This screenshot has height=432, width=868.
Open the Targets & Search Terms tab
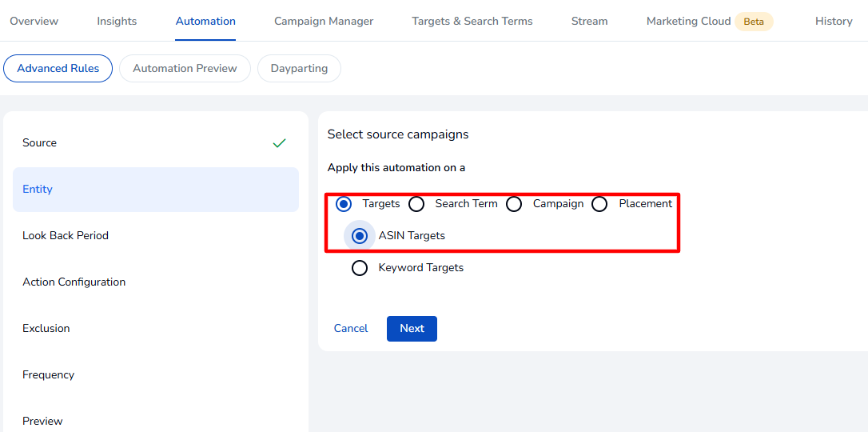(x=472, y=22)
